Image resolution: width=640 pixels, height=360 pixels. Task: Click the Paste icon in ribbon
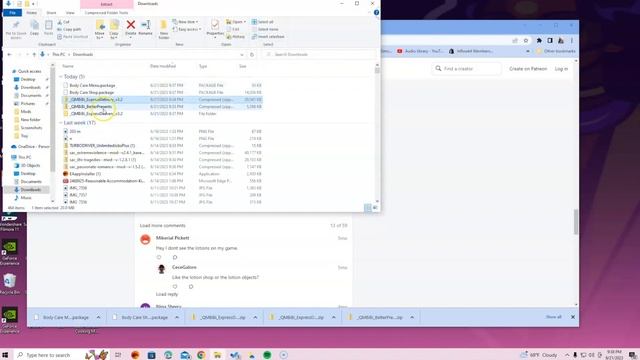(x=49, y=28)
